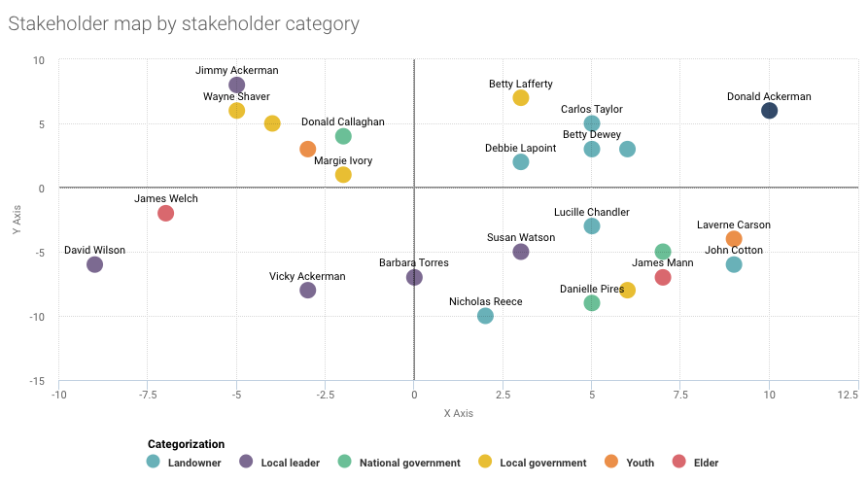Toggle the Local government legend label

542,463
